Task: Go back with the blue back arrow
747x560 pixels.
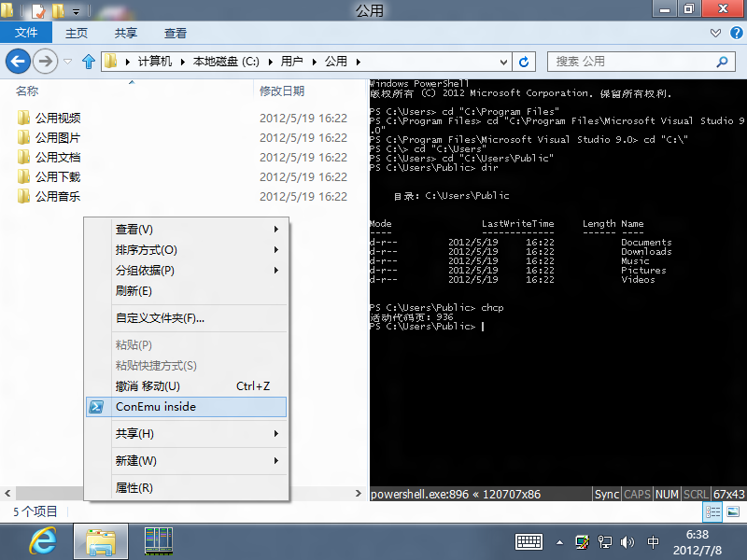Action: (x=18, y=62)
